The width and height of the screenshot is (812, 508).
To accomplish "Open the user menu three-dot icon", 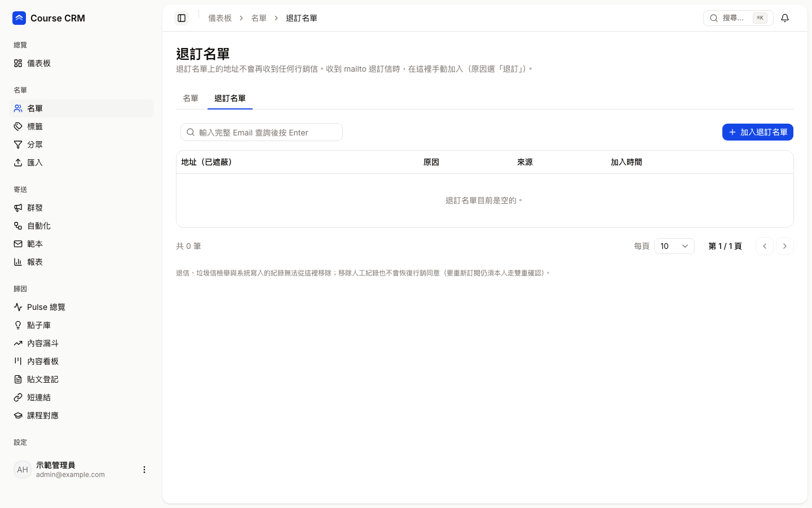I will (x=144, y=470).
